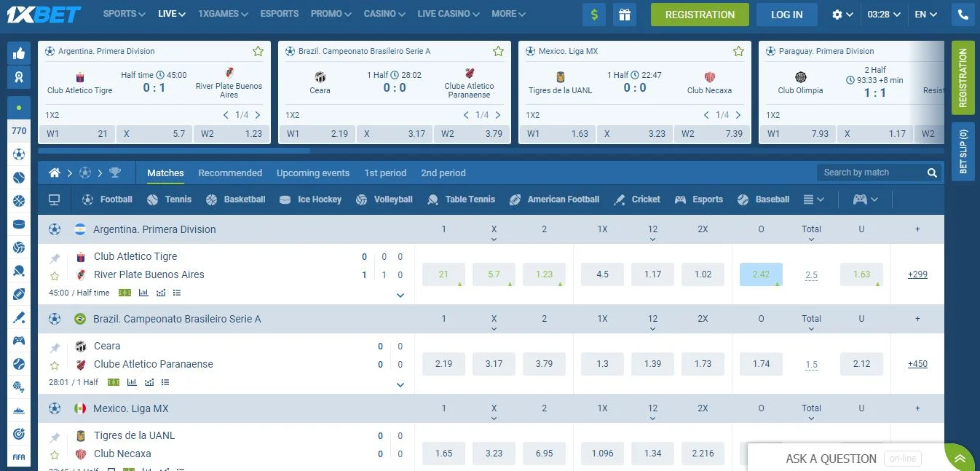980x471 pixels.
Task: Select the ice hockey puck sidebar icon
Action: tap(19, 224)
